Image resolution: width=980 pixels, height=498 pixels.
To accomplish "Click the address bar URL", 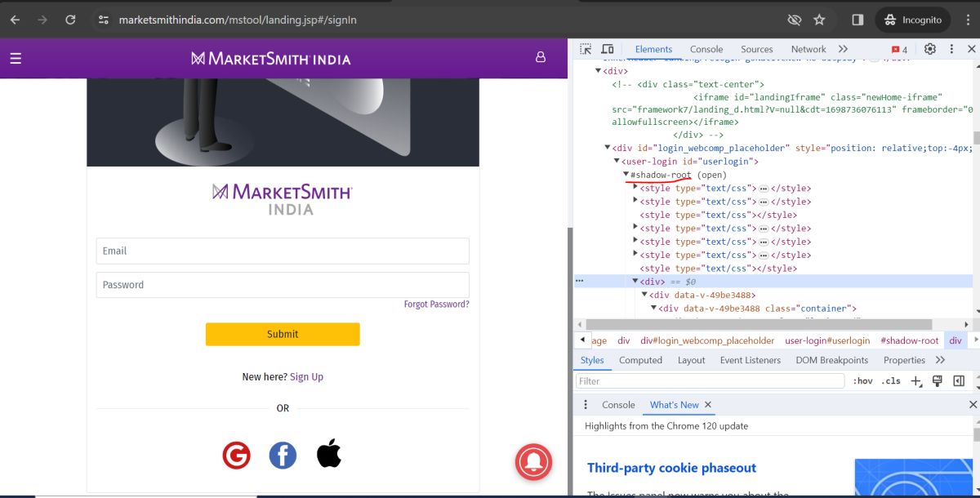I will click(238, 20).
